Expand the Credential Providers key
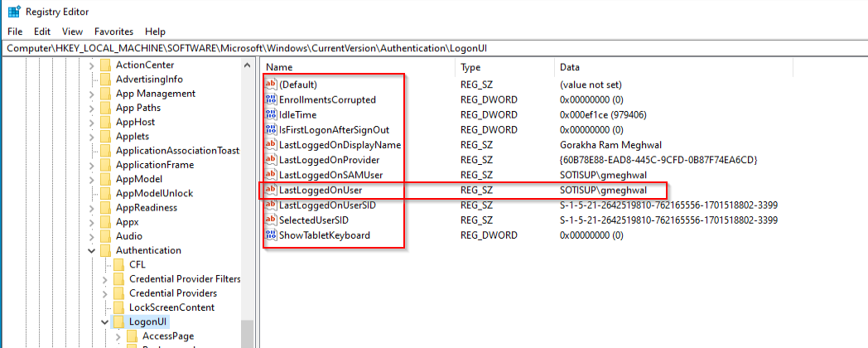The width and height of the screenshot is (868, 348). (x=105, y=293)
